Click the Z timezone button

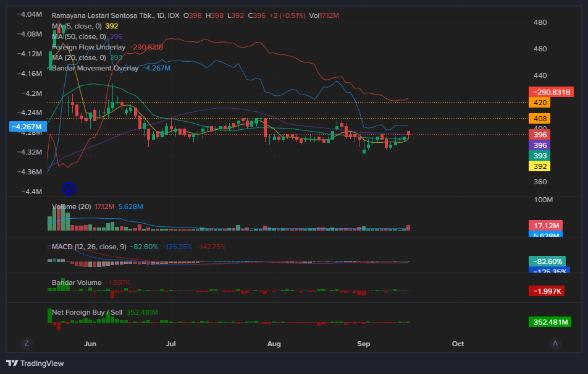(x=26, y=343)
